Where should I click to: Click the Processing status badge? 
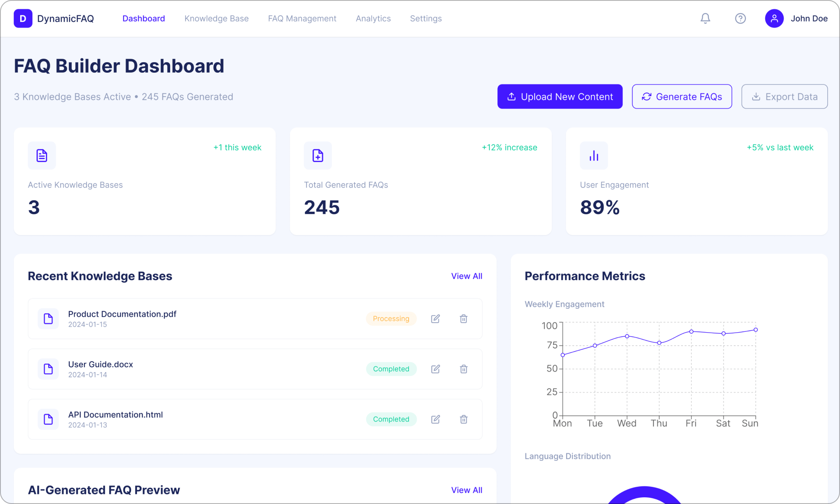click(x=391, y=319)
